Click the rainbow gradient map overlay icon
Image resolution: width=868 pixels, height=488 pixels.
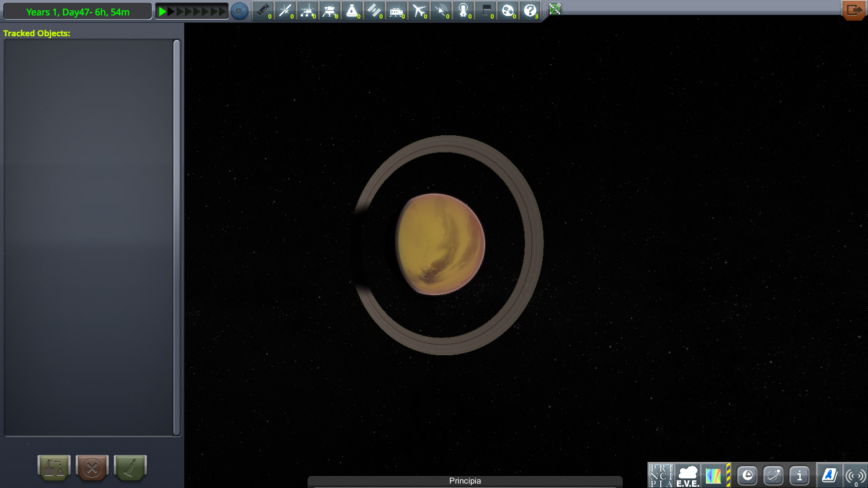click(714, 475)
